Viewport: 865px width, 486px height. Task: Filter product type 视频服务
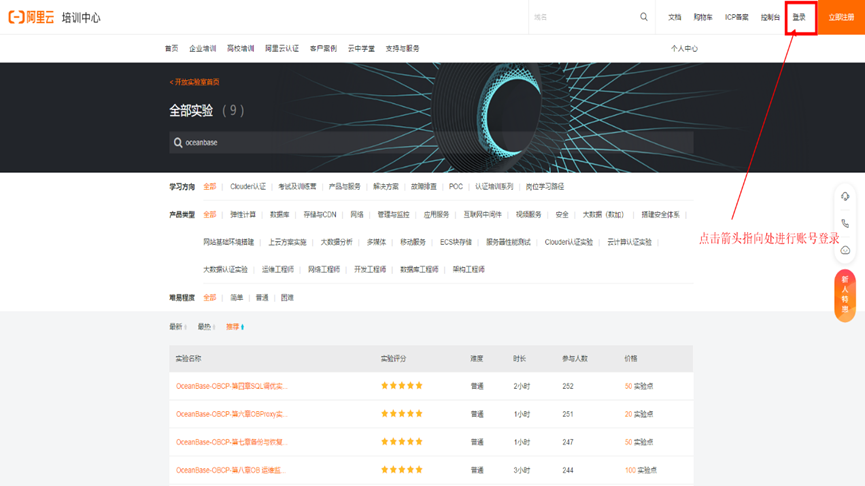pos(528,215)
